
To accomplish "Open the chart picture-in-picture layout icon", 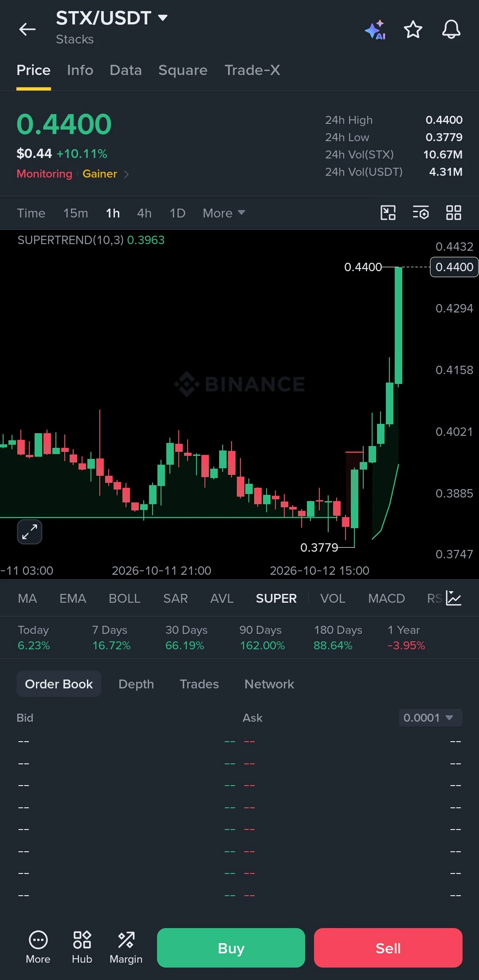I will (x=388, y=213).
